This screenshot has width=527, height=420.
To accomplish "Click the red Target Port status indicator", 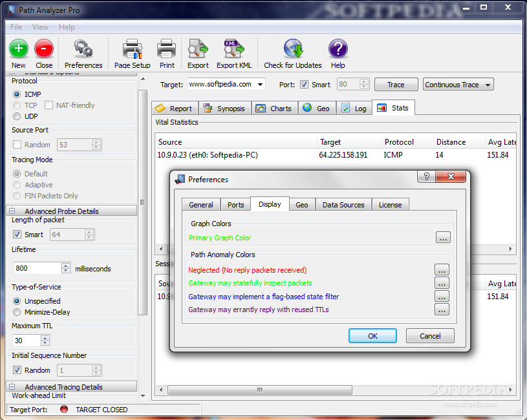I will [x=64, y=409].
